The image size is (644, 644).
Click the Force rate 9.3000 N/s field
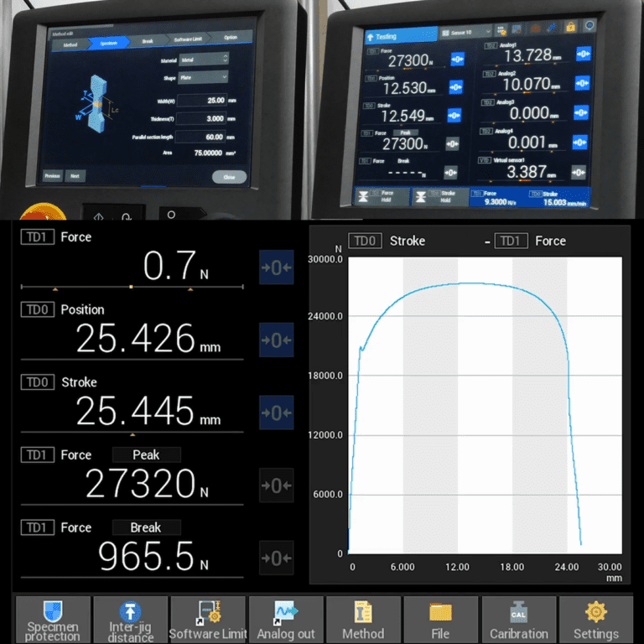tap(498, 198)
